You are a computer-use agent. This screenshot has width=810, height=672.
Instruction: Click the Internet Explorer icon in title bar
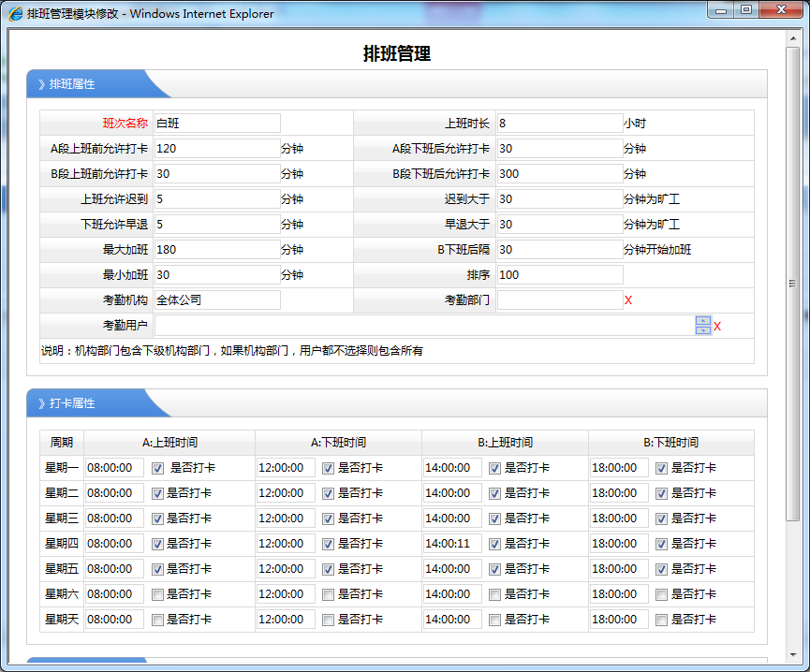pos(15,13)
